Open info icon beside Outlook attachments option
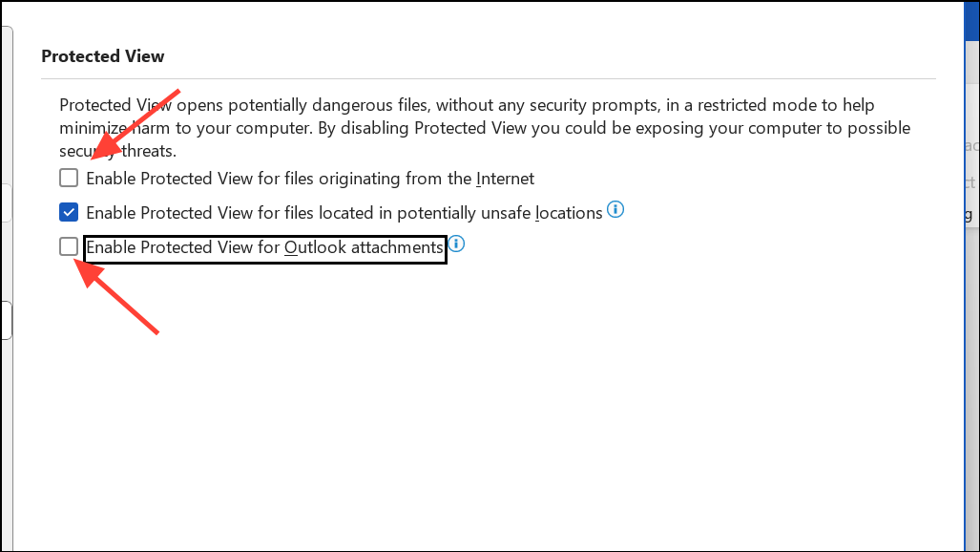This screenshot has height=552, width=980. point(456,244)
